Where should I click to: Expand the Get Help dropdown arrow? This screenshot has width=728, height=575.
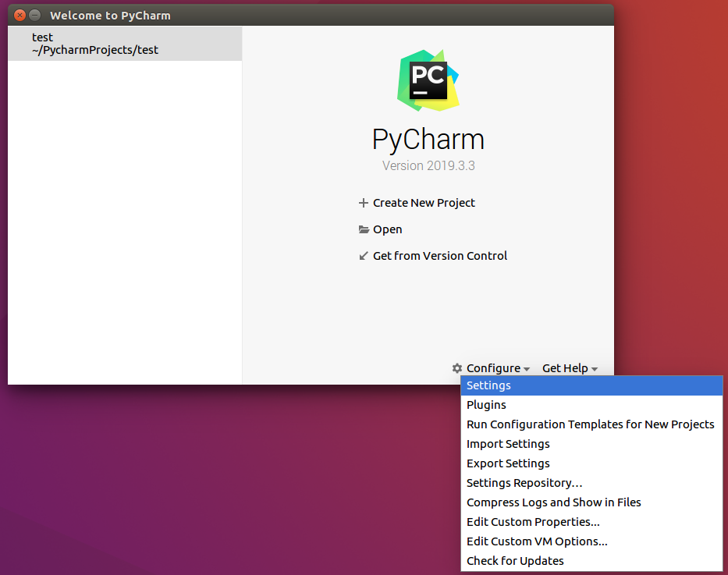[595, 369]
